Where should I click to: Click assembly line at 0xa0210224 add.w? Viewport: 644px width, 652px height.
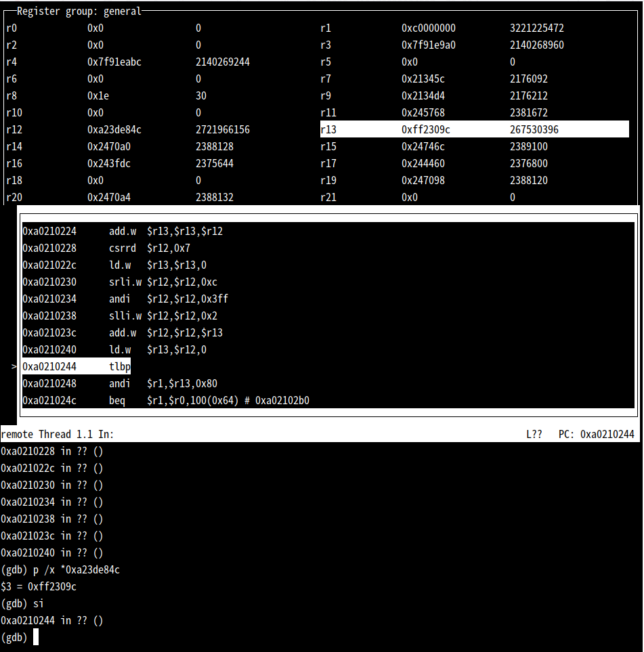pyautogui.click(x=123, y=231)
